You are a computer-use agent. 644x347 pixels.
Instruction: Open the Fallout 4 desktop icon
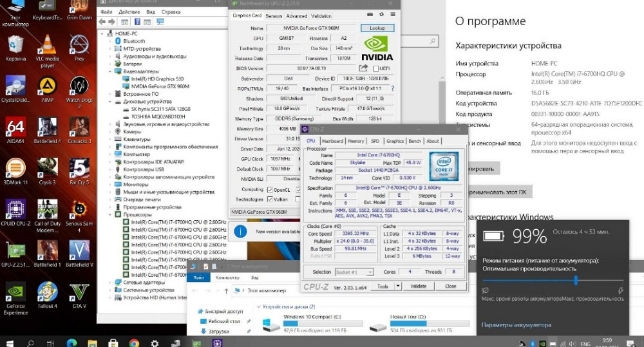click(x=47, y=295)
